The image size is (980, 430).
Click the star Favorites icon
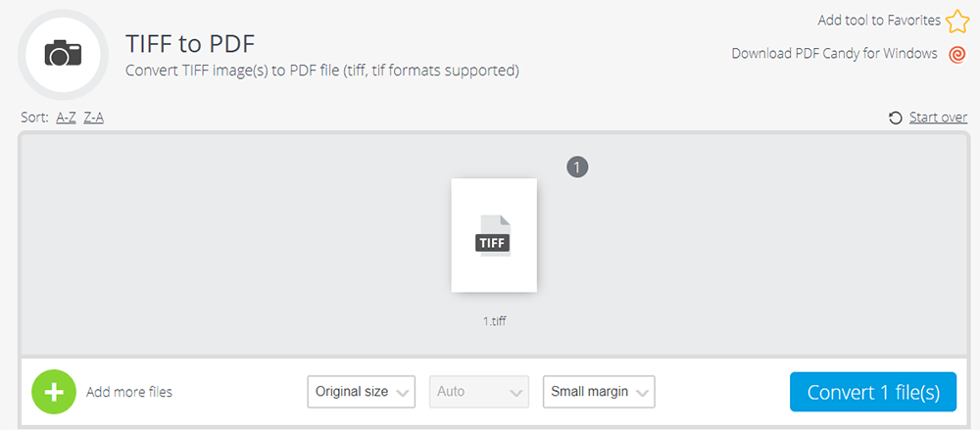[x=956, y=21]
